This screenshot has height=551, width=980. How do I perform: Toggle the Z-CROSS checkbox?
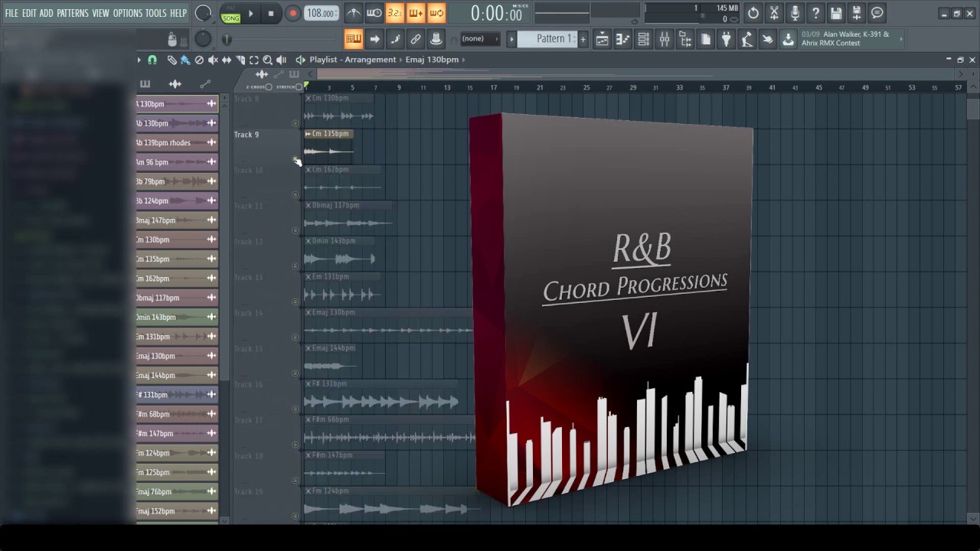click(269, 87)
